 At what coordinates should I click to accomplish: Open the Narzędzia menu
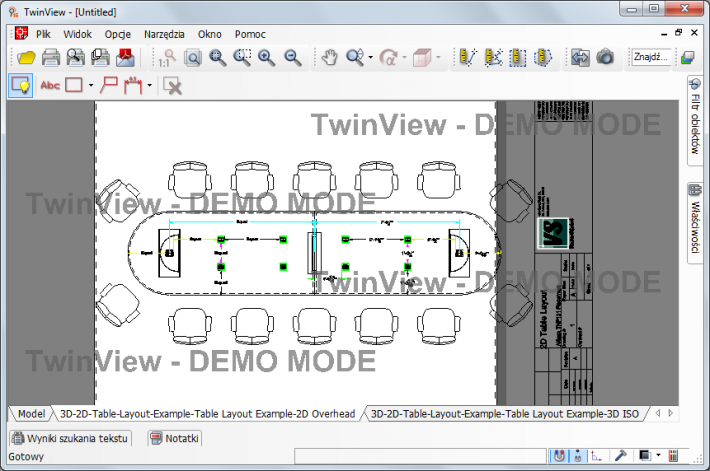164,34
